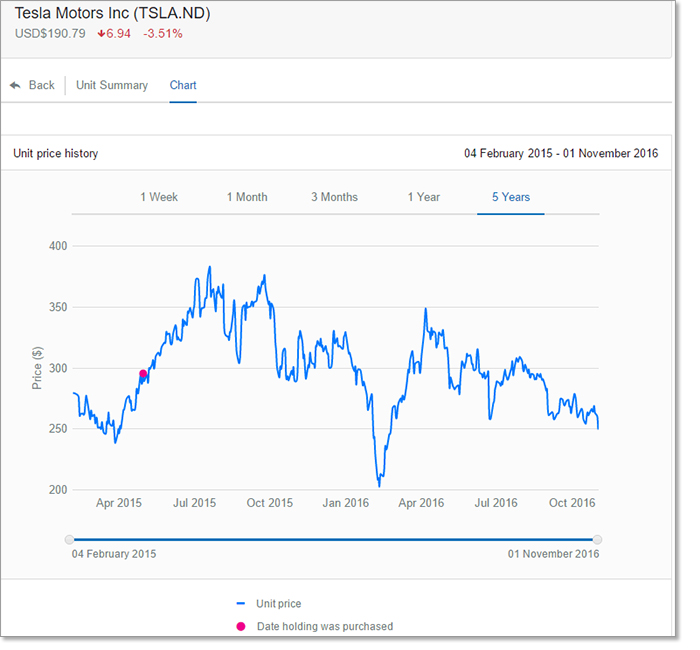Viewport: 700px width, 650px height.
Task: Click the blue Unit price legend line
Action: [241, 604]
